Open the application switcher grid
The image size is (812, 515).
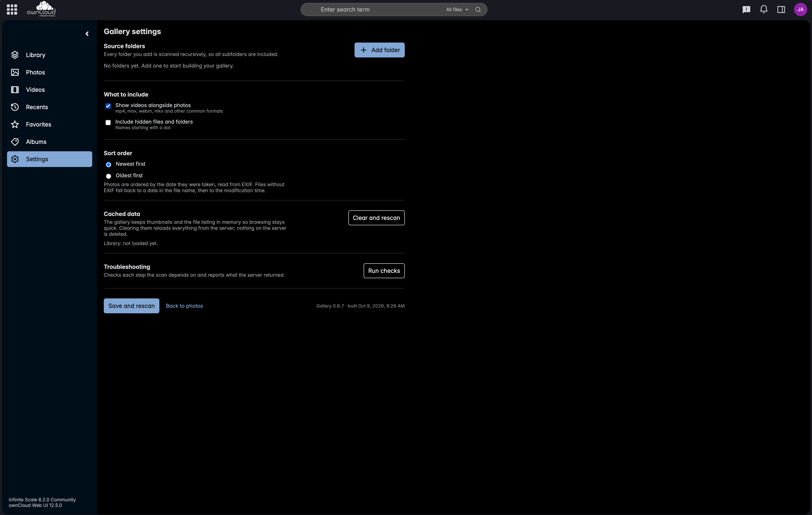click(12, 10)
